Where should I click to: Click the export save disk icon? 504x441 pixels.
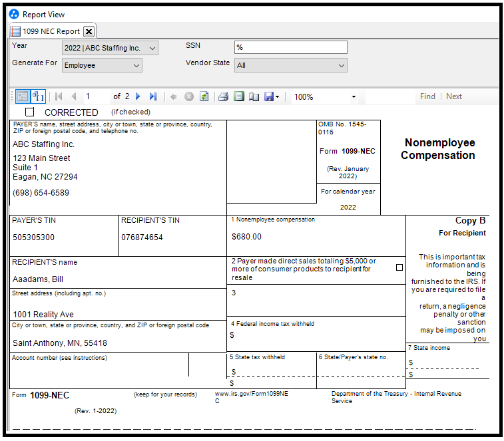click(269, 96)
